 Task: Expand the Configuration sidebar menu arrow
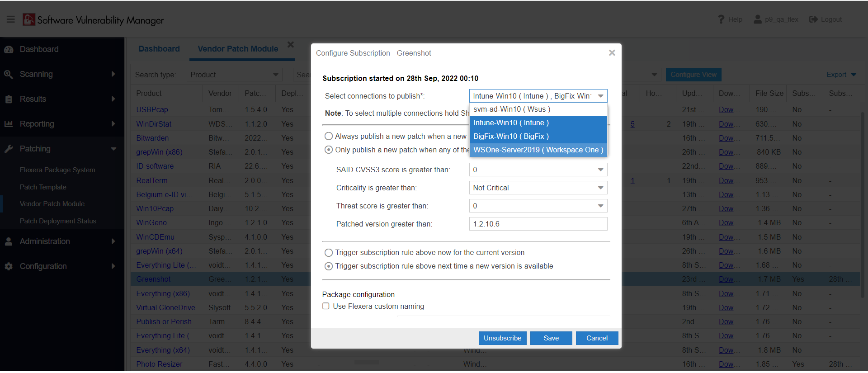click(x=113, y=266)
